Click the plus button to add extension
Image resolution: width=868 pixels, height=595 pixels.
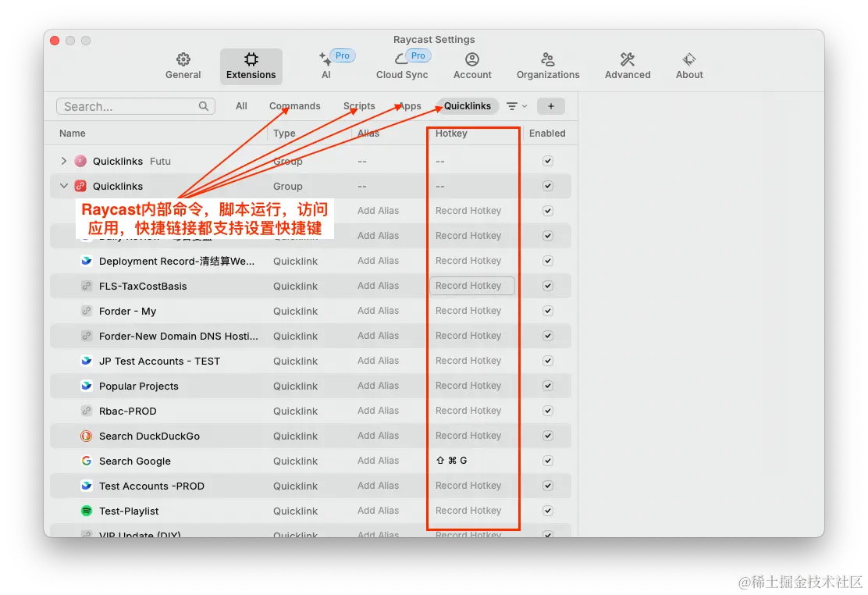pyautogui.click(x=551, y=106)
